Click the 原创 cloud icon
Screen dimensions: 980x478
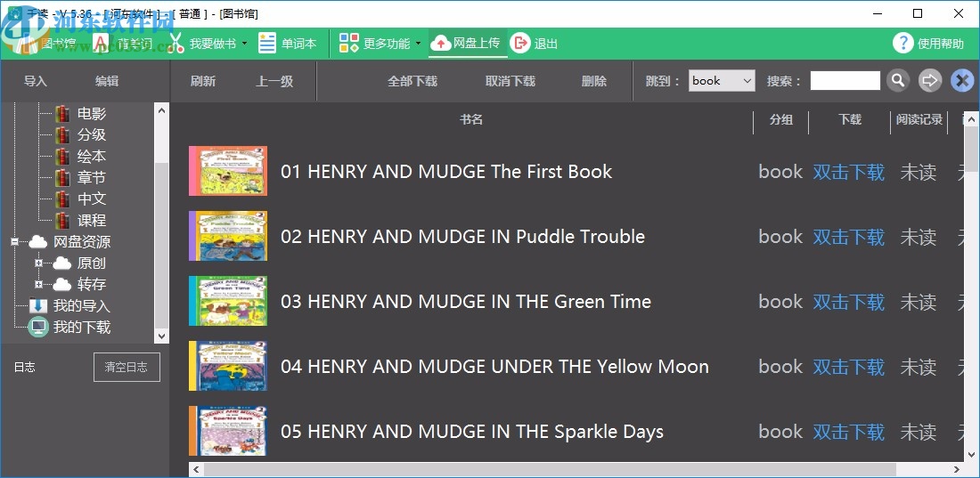(x=61, y=263)
